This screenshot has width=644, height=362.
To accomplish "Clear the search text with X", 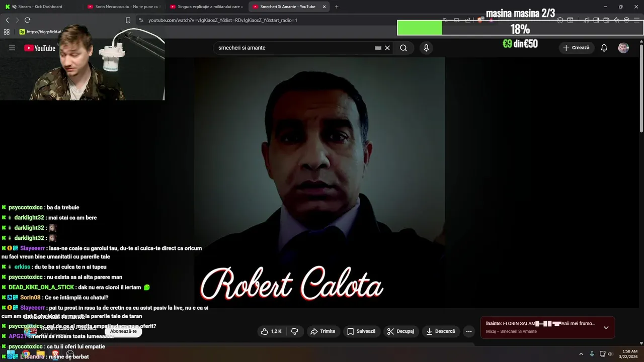I will click(387, 48).
